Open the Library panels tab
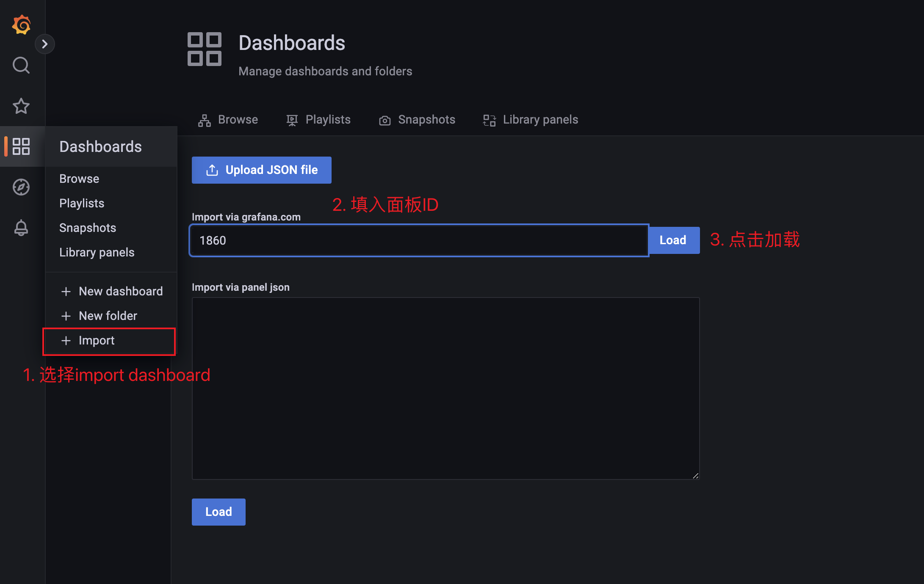The height and width of the screenshot is (584, 924). pos(531,120)
